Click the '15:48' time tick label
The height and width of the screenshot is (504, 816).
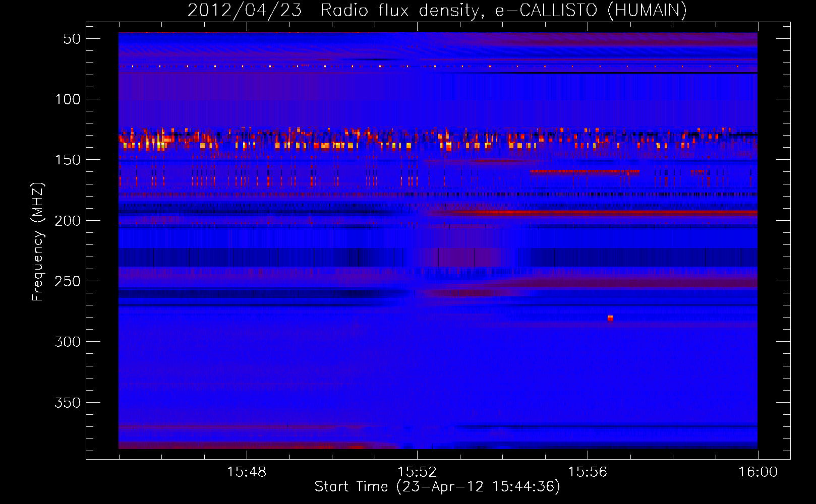click(x=247, y=472)
